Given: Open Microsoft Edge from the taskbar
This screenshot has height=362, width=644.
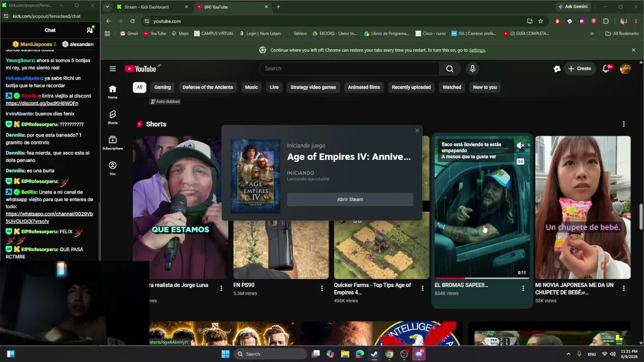Looking at the screenshot, I should point(360,354).
